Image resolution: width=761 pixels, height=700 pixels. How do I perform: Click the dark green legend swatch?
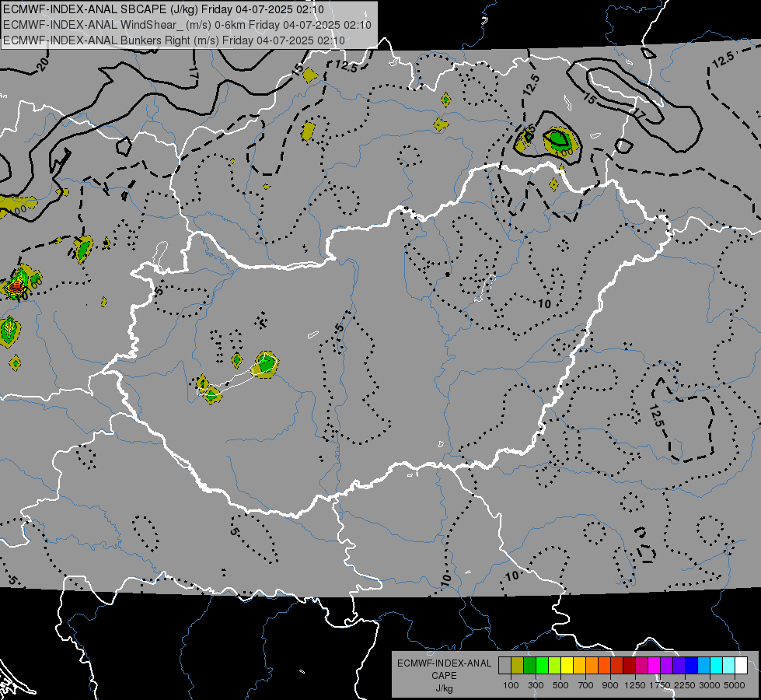pos(529,665)
